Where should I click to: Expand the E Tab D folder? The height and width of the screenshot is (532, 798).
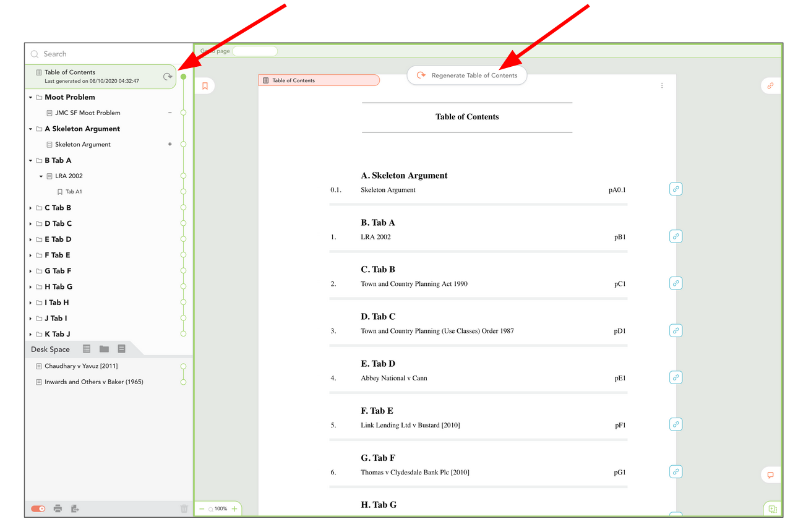(31, 239)
